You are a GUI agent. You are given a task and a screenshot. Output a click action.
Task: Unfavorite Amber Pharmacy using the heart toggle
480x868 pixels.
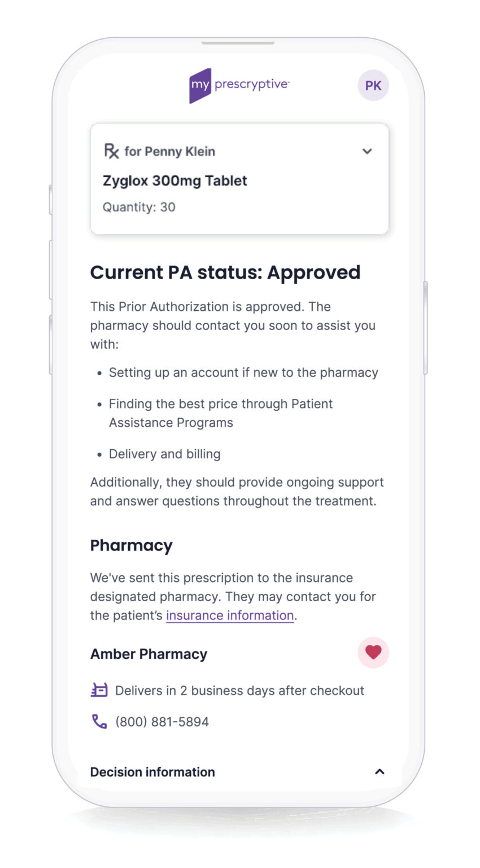click(373, 652)
